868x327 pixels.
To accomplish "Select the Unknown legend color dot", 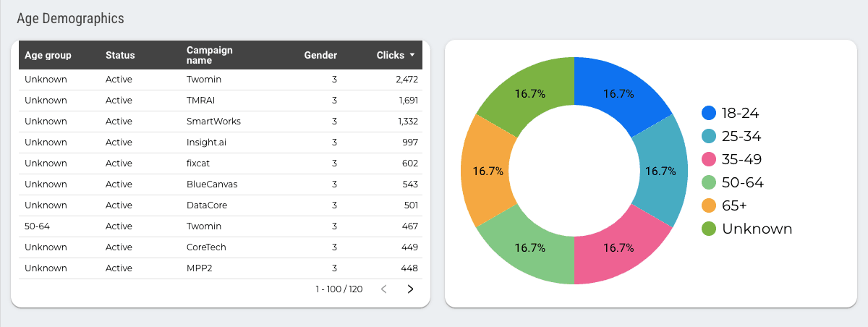I will pos(709,229).
